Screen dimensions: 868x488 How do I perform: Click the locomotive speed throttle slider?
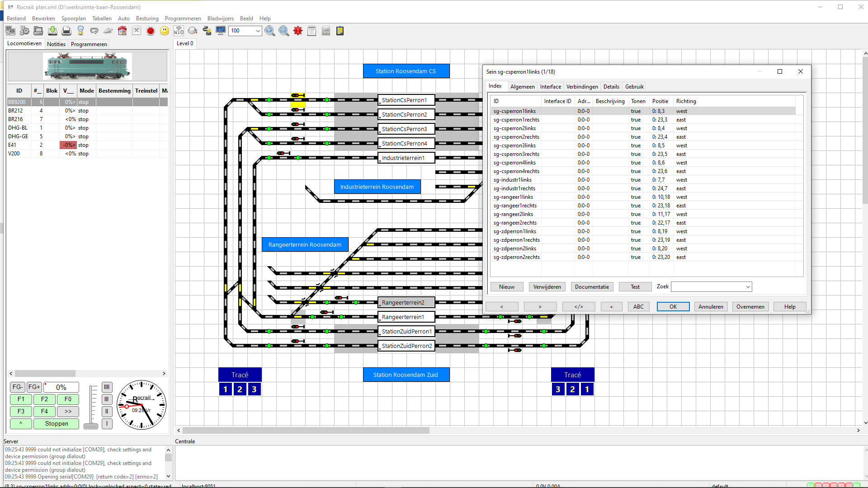point(91,426)
